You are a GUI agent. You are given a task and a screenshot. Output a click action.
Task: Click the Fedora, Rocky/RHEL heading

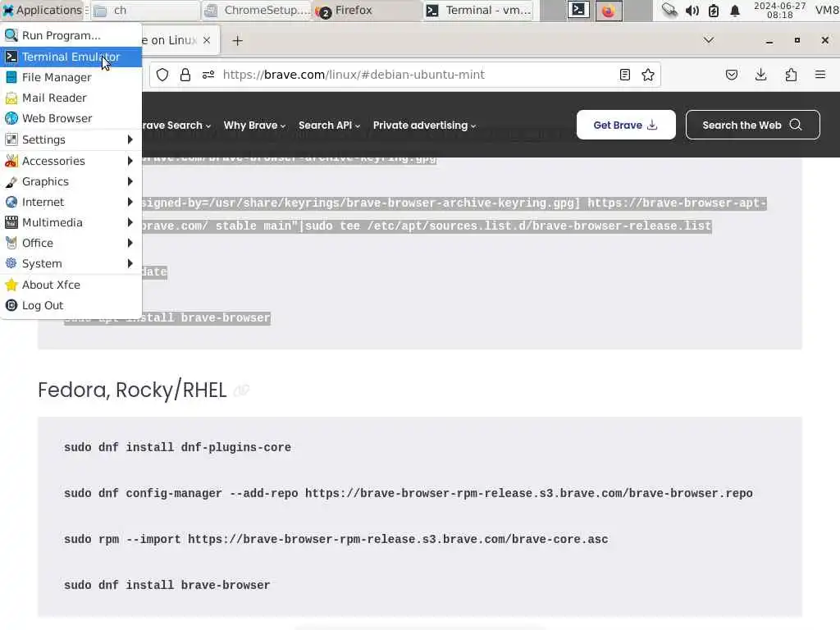point(132,390)
